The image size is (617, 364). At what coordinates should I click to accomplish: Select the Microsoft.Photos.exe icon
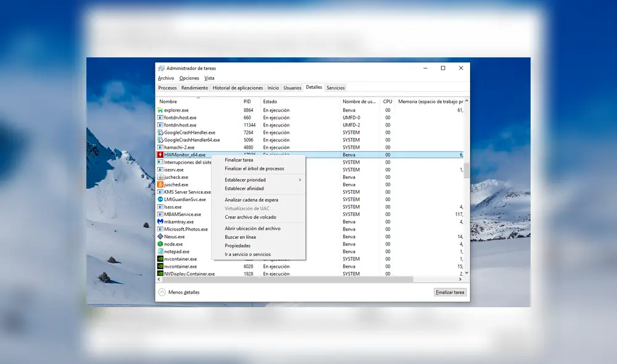coord(159,229)
